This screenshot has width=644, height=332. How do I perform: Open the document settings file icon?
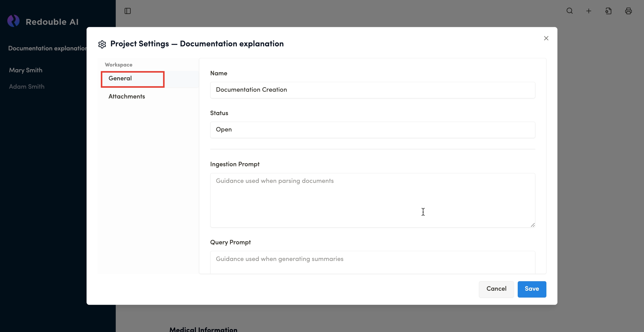point(608,11)
